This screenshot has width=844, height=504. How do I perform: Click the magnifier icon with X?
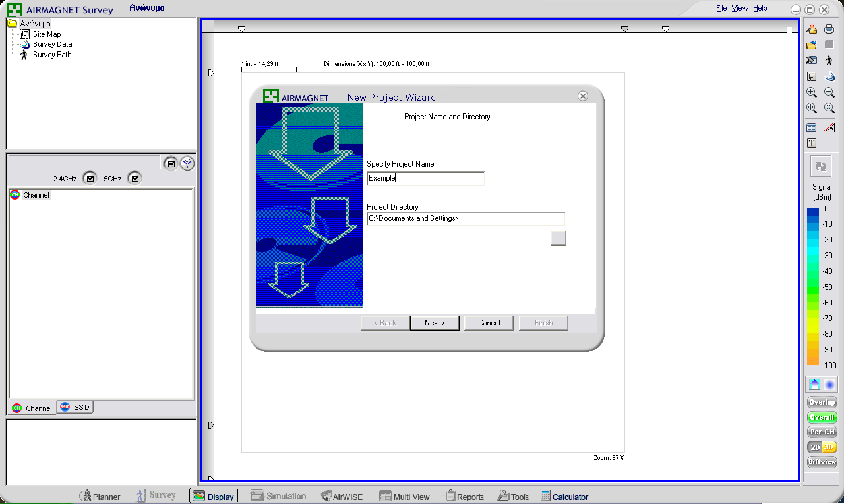[x=829, y=108]
